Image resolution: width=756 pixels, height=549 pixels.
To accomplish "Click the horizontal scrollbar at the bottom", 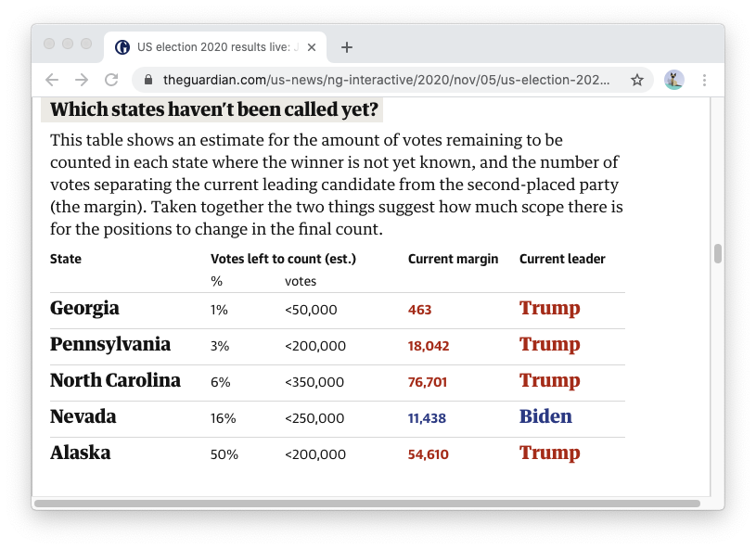I will [x=367, y=504].
